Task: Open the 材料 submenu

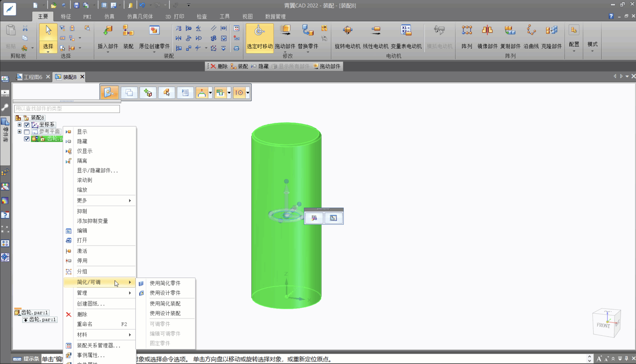Action: [x=100, y=335]
